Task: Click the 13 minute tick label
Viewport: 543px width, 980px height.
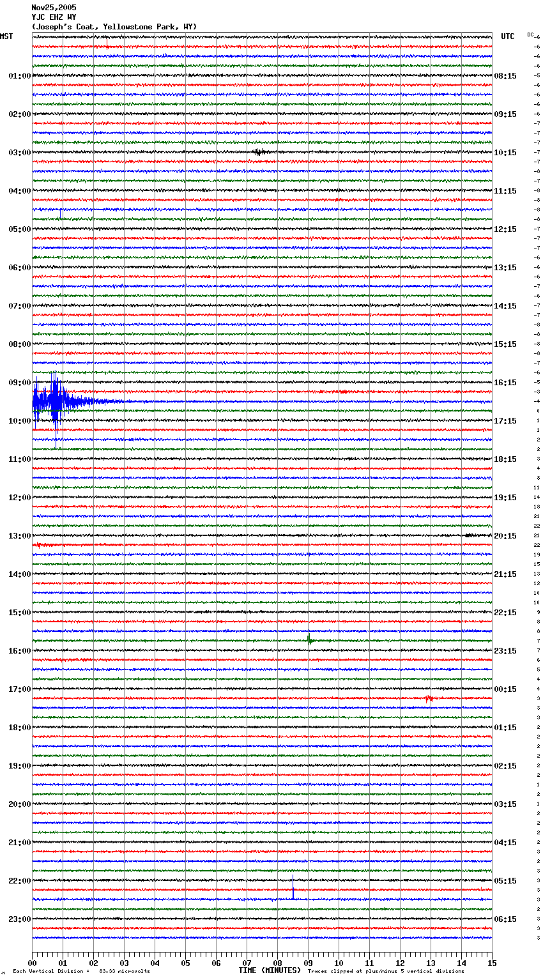Action: 431,963
